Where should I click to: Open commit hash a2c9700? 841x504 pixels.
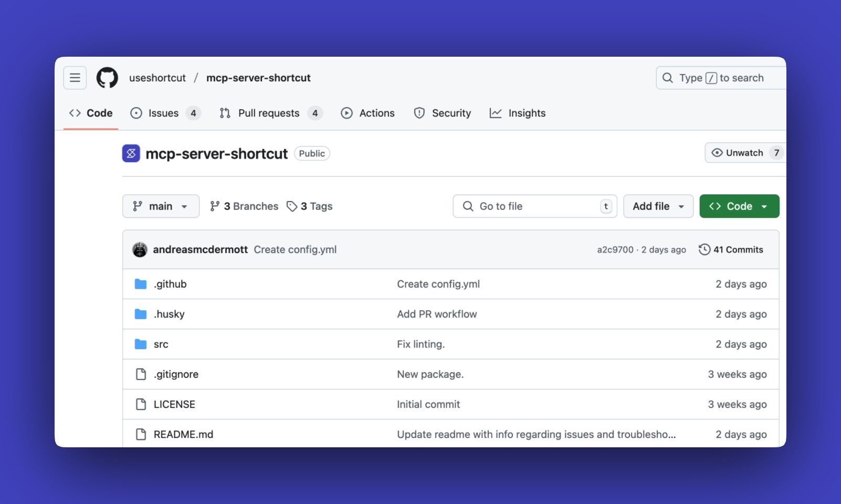click(615, 250)
